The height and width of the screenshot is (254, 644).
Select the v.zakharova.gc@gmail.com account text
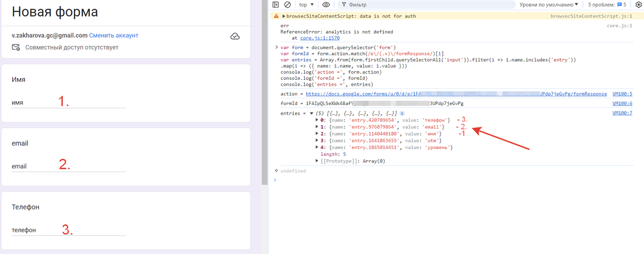pyautogui.click(x=49, y=35)
